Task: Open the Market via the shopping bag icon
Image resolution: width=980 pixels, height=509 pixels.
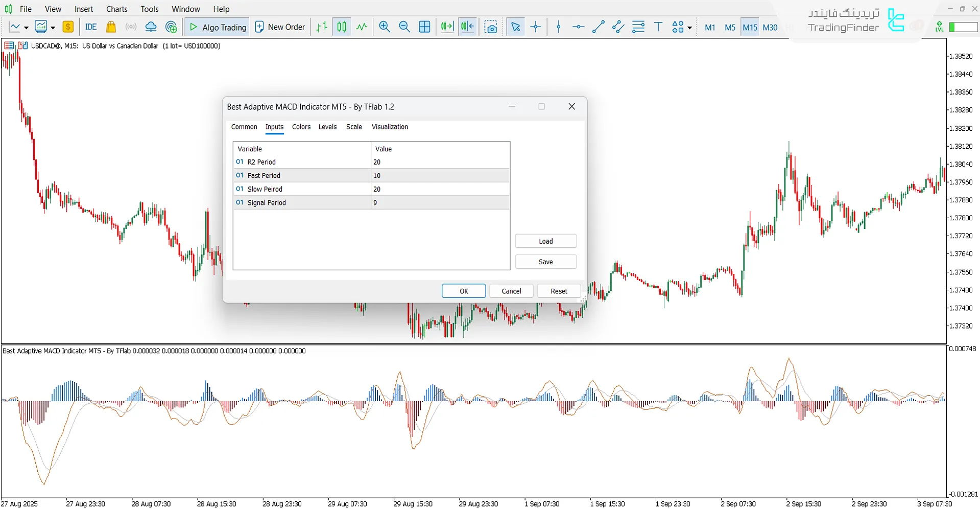Action: point(111,27)
